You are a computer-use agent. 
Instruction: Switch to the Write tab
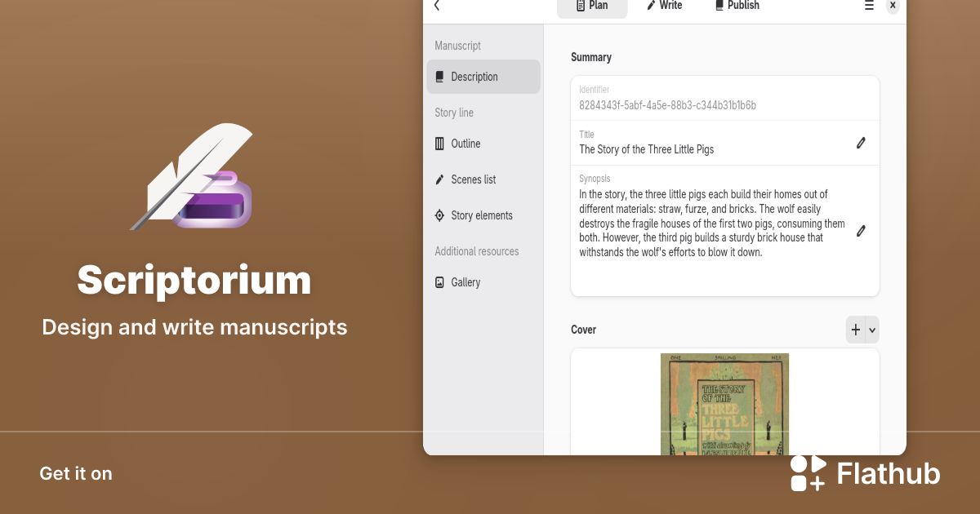click(664, 6)
